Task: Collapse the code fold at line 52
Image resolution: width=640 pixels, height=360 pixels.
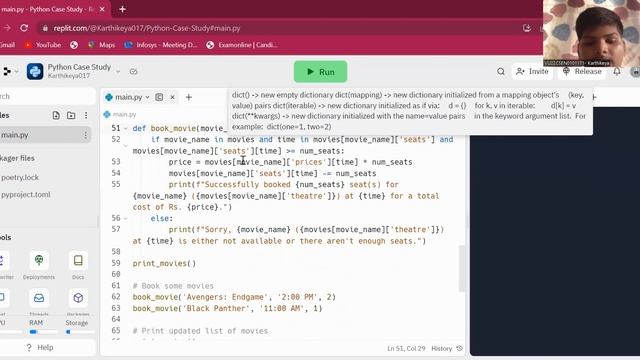Action: pos(126,145)
